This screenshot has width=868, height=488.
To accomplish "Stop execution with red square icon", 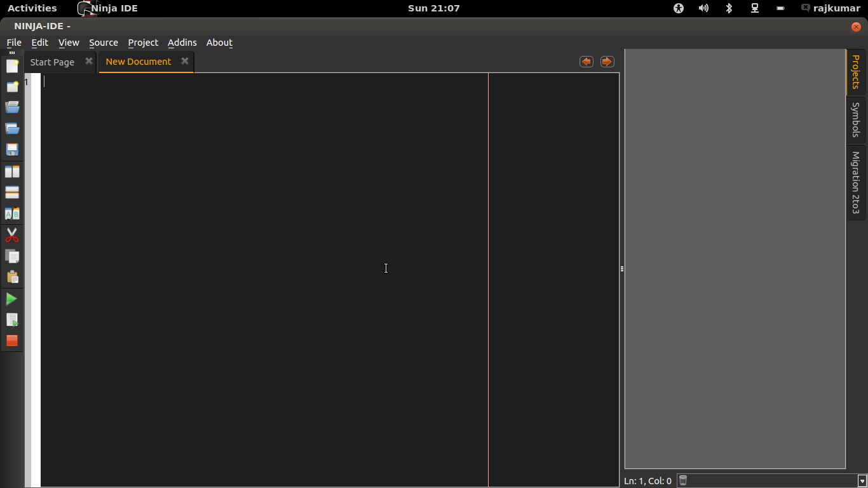I will click(11, 341).
